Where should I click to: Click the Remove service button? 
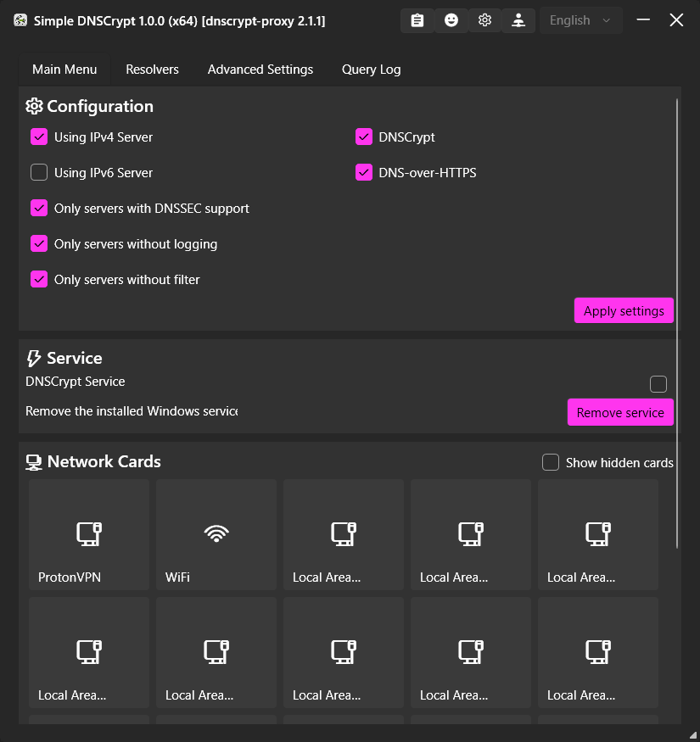click(x=620, y=413)
